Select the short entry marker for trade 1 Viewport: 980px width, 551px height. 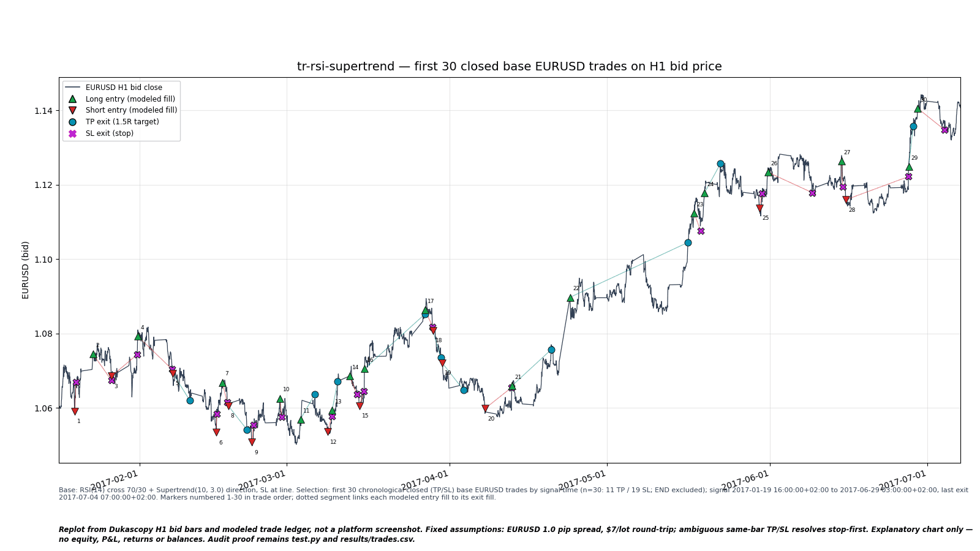75,411
